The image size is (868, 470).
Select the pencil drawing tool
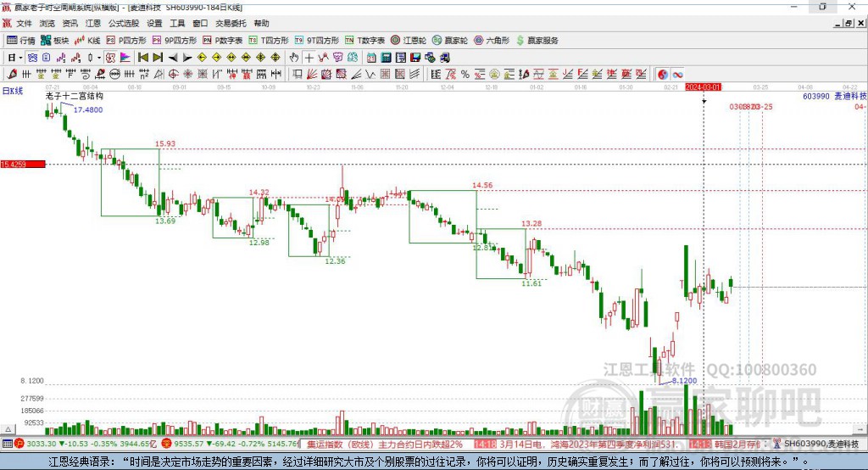(12, 75)
